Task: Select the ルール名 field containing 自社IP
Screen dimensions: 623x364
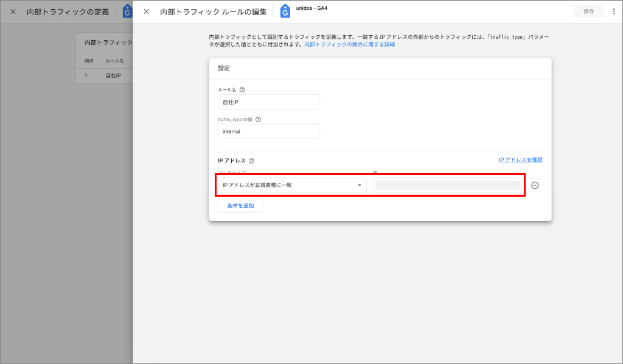Action: 269,101
